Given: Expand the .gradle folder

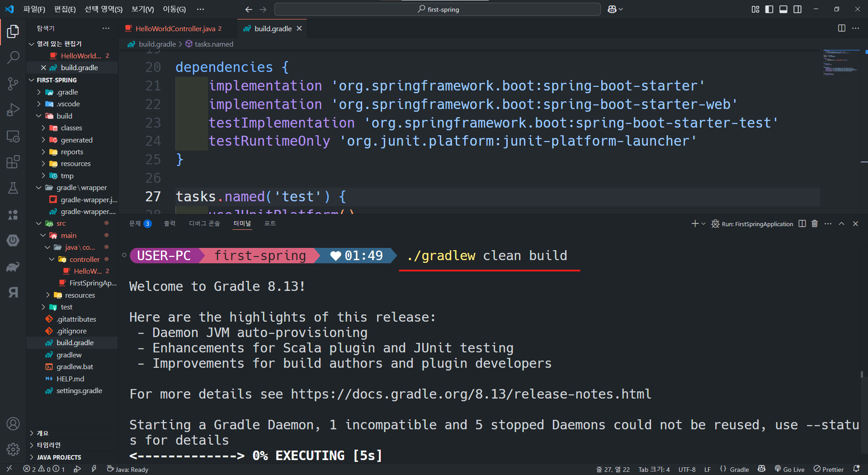Looking at the screenshot, I should [67, 92].
